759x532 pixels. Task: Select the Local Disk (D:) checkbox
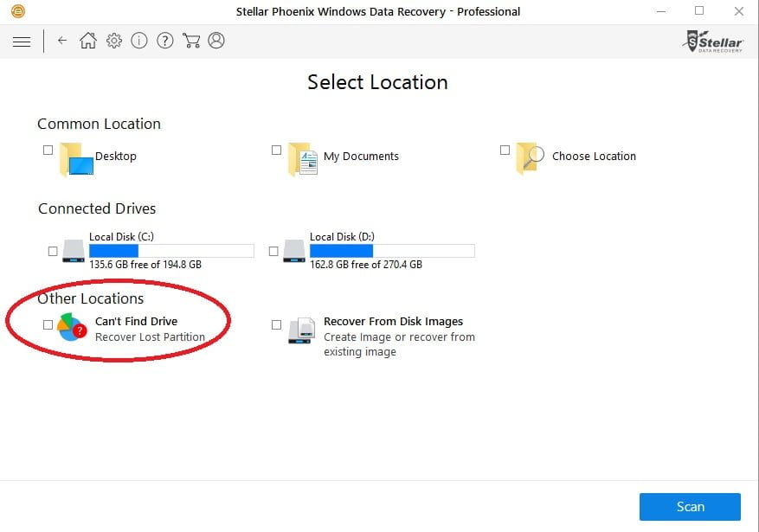tap(273, 251)
